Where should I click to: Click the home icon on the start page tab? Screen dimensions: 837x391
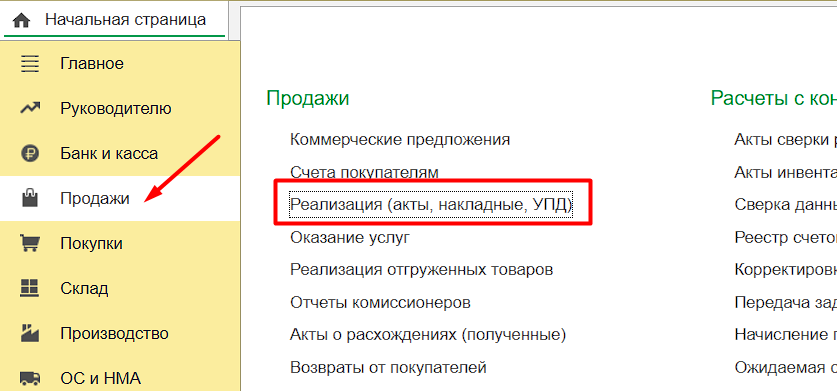21,21
